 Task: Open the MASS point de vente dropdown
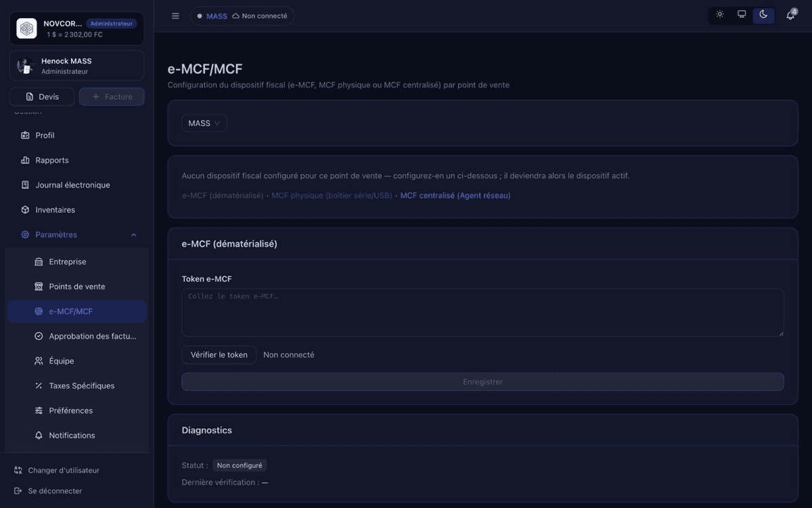(x=204, y=123)
